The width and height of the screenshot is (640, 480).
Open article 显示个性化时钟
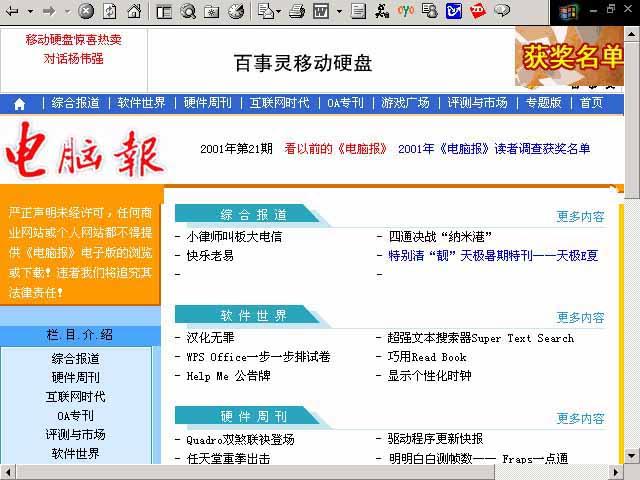click(x=429, y=376)
